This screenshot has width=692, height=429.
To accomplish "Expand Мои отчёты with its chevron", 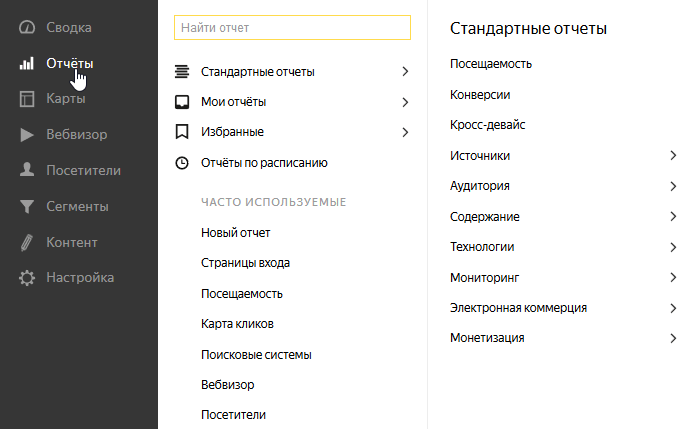I will pos(405,102).
